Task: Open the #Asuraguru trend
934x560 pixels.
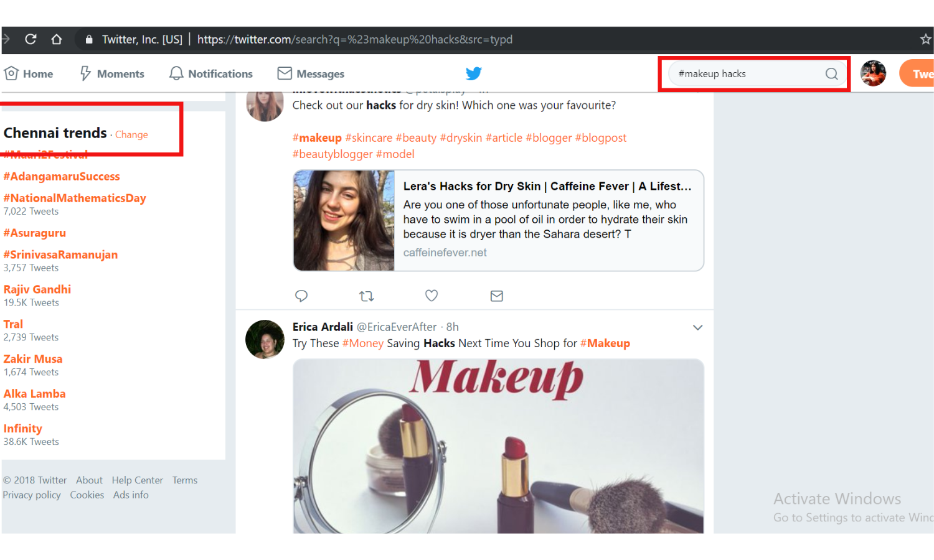Action: tap(35, 233)
